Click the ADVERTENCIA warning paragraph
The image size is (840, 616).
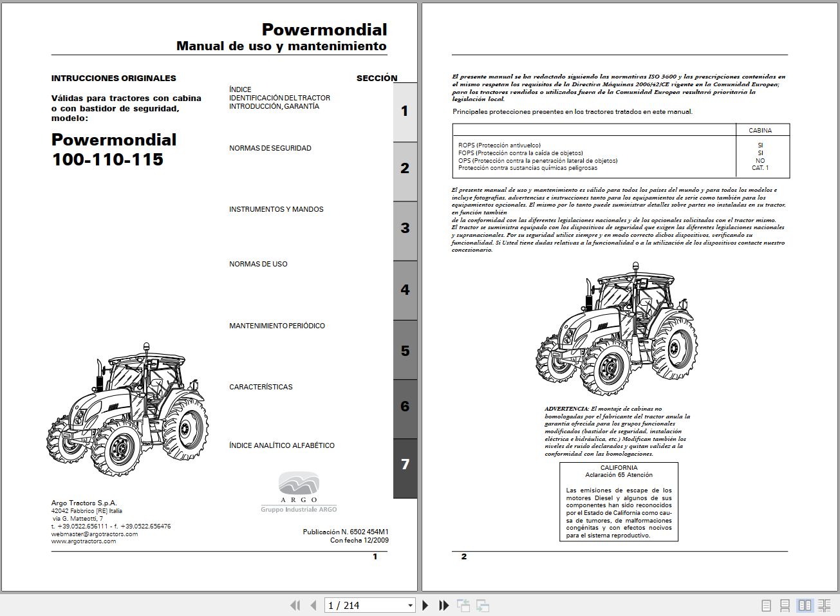pyautogui.click(x=617, y=431)
